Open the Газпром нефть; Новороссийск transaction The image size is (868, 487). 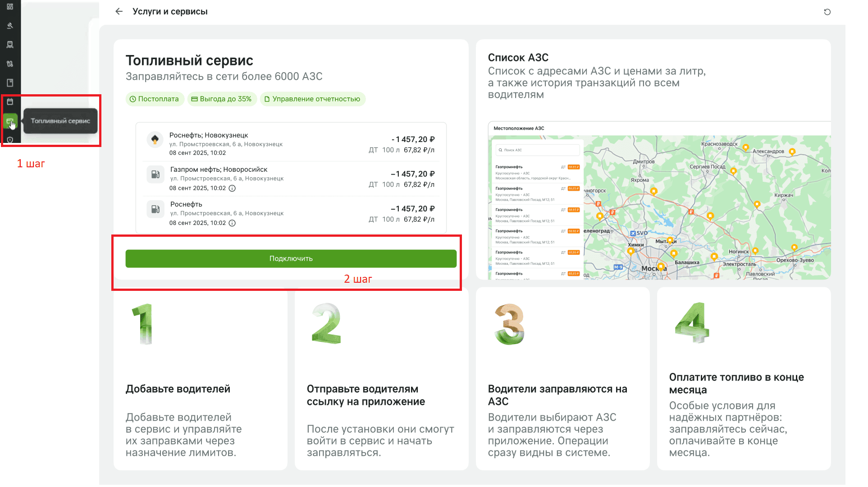tap(291, 179)
